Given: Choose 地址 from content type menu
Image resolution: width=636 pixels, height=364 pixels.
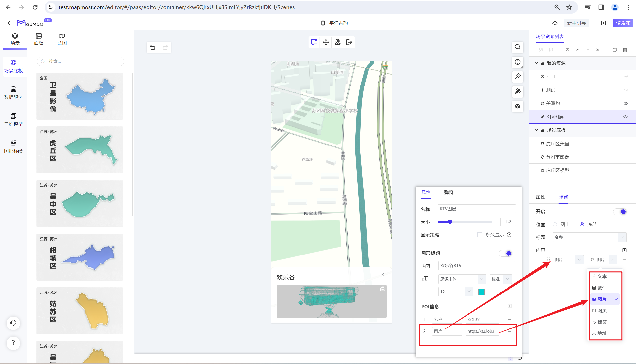Looking at the screenshot, I should [x=604, y=333].
